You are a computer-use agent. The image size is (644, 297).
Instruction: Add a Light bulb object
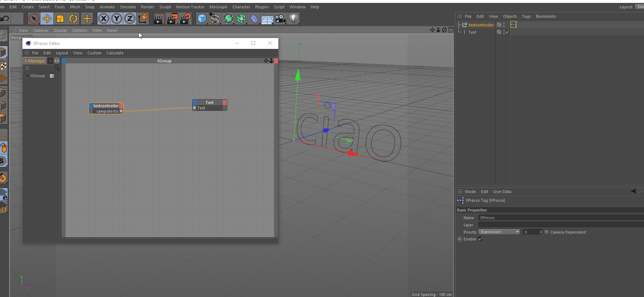pos(294,18)
